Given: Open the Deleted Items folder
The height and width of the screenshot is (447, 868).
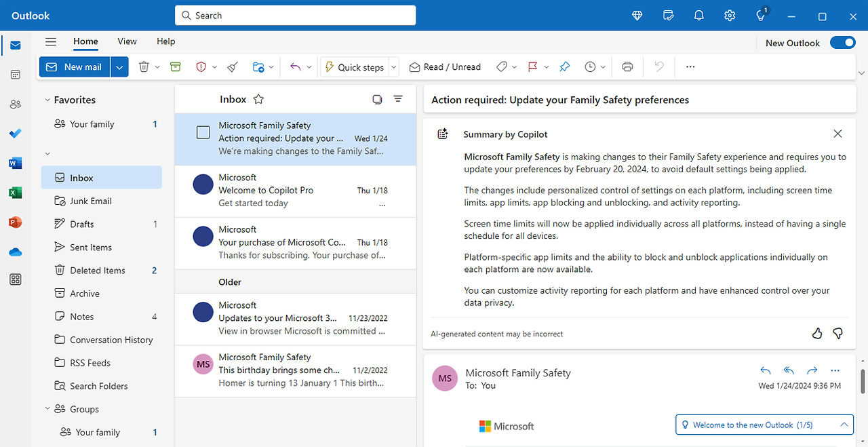Looking at the screenshot, I should pyautogui.click(x=102, y=270).
